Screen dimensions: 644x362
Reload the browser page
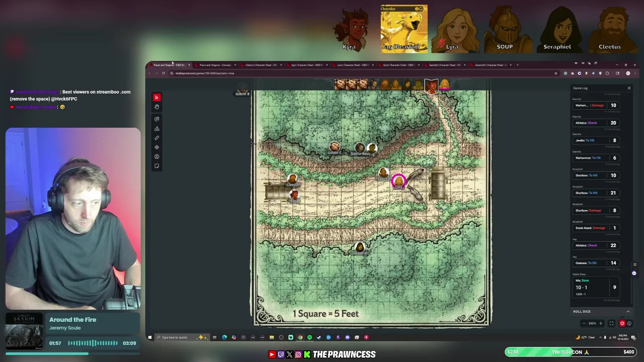[163, 73]
